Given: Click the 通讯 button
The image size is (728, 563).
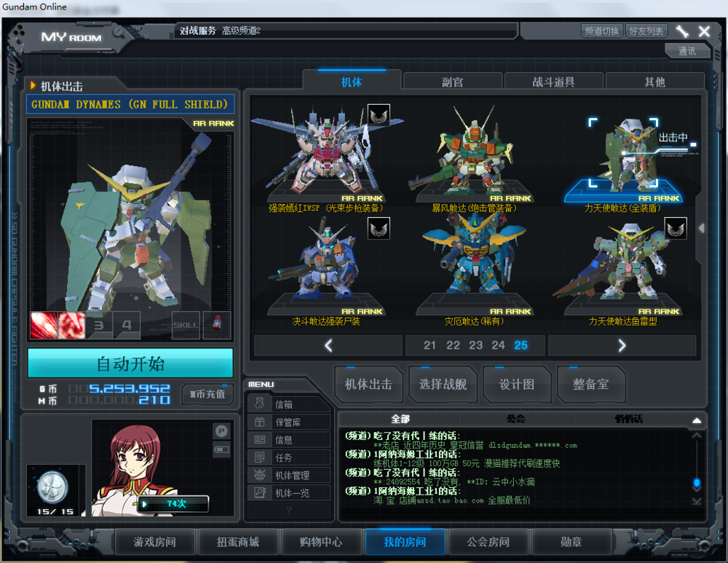Looking at the screenshot, I should pyautogui.click(x=687, y=51).
